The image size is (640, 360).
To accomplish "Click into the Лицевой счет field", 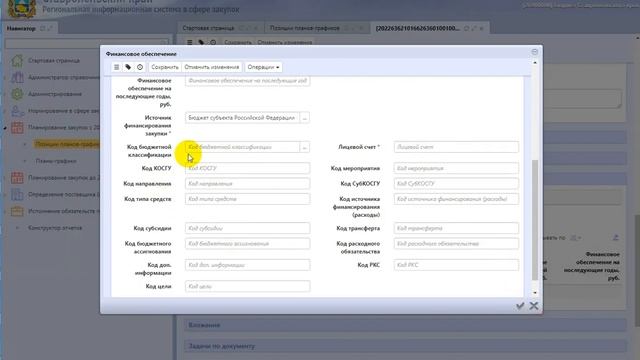I will pyautogui.click(x=456, y=147).
